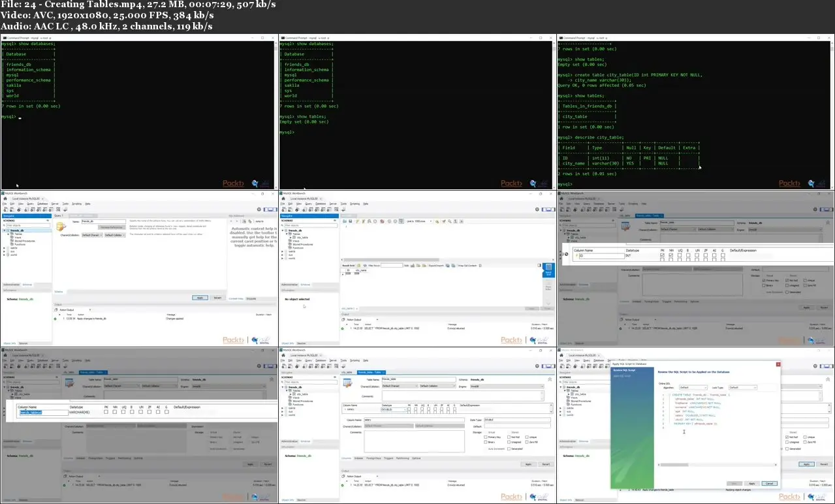Screen dimensions: 835x504
Task: Open the Result Grid side panel icon
Action: [x=548, y=268]
